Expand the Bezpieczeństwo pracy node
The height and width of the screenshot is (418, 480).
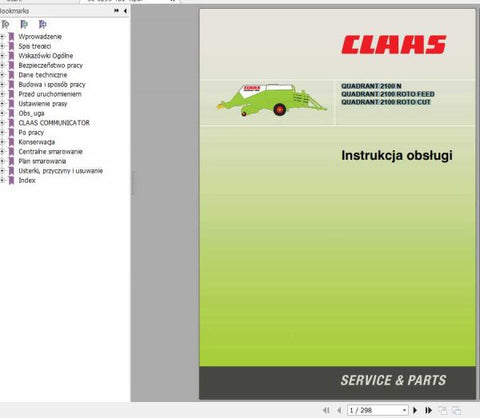tap(2, 65)
